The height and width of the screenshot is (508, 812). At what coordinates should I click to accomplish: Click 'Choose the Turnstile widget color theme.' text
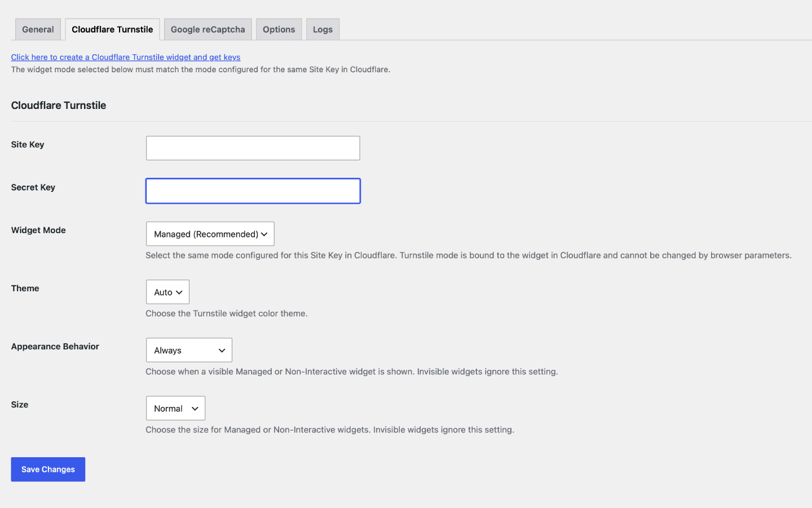pyautogui.click(x=227, y=313)
